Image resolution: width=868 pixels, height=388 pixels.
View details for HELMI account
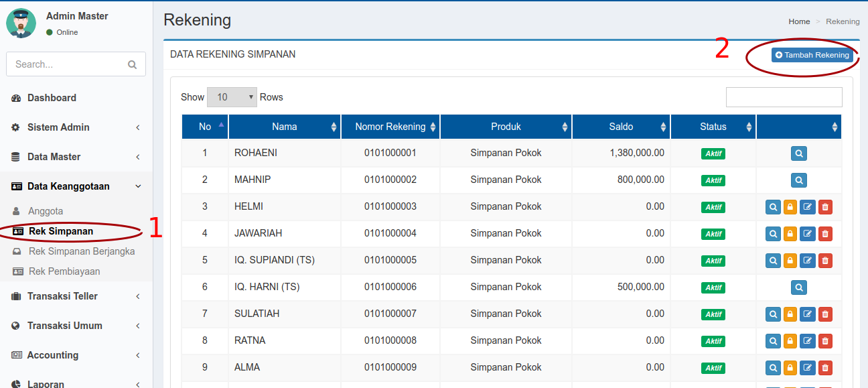click(x=773, y=207)
